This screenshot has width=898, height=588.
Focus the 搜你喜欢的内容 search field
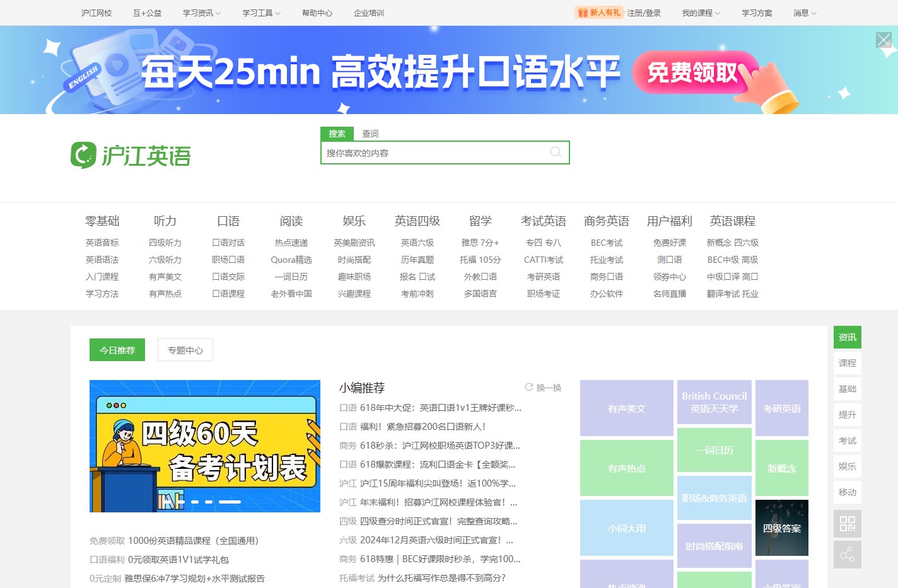coord(435,153)
